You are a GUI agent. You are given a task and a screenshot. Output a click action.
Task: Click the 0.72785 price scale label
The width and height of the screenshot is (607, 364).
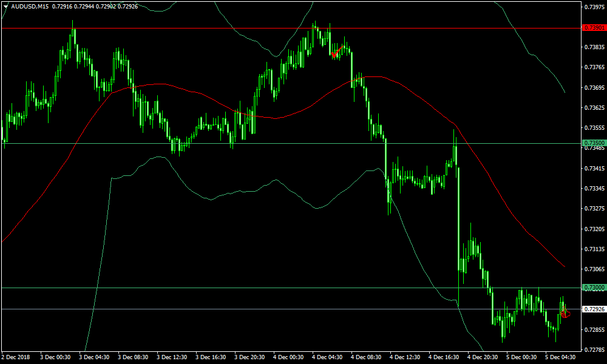(x=594, y=350)
